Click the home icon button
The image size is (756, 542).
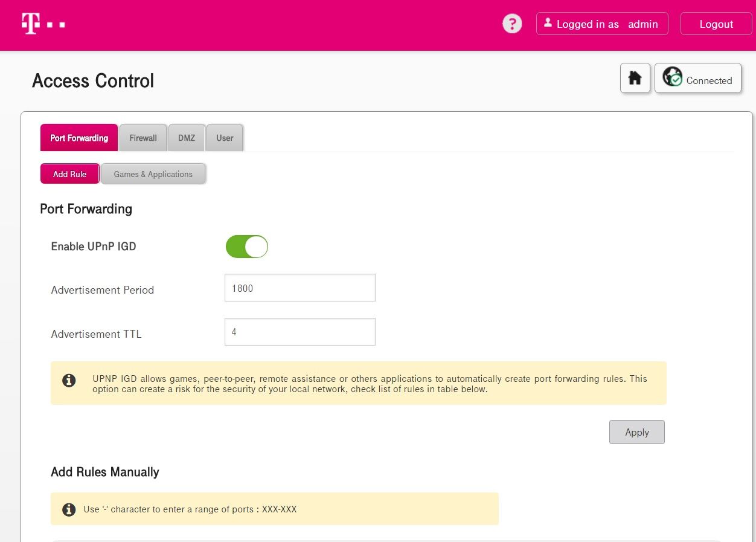pyautogui.click(x=635, y=78)
